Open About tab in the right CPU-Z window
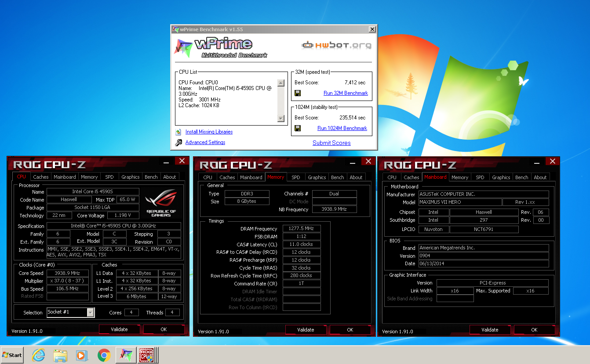This screenshot has width=590, height=364. (x=540, y=177)
